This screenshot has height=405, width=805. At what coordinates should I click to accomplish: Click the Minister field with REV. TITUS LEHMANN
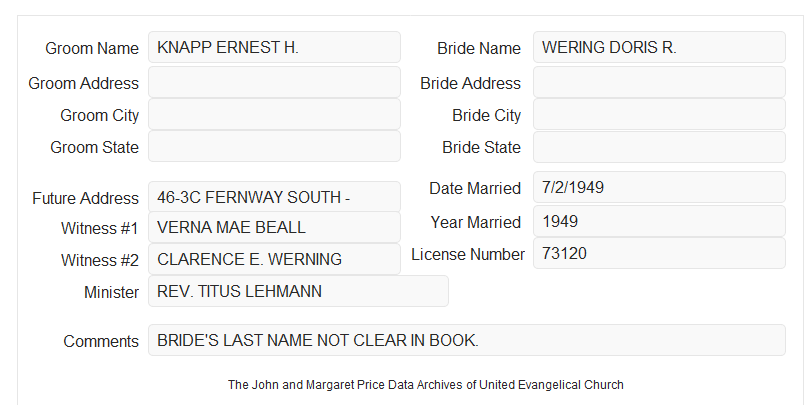[x=298, y=291]
